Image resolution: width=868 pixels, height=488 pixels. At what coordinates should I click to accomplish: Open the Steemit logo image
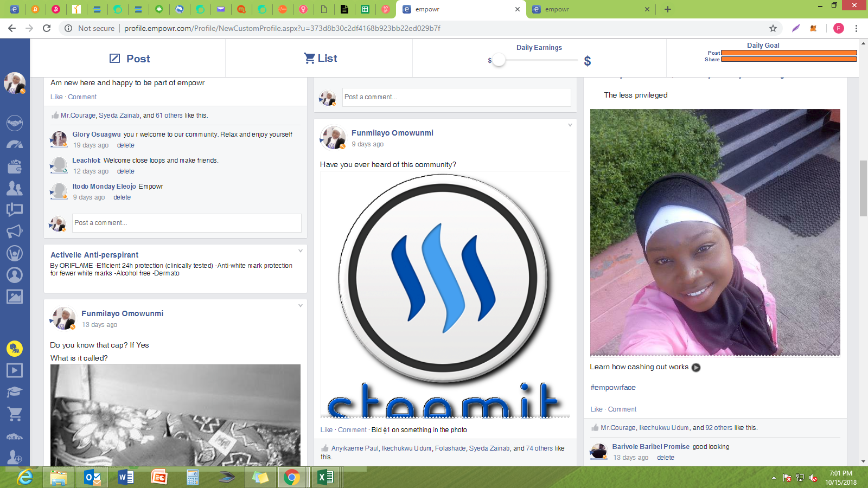[445, 295]
